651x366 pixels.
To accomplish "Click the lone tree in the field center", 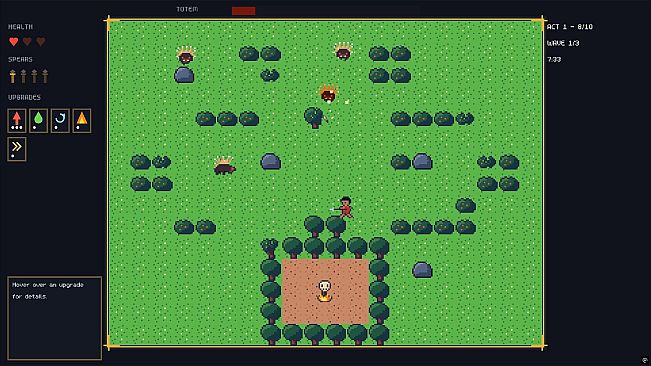I will [314, 118].
